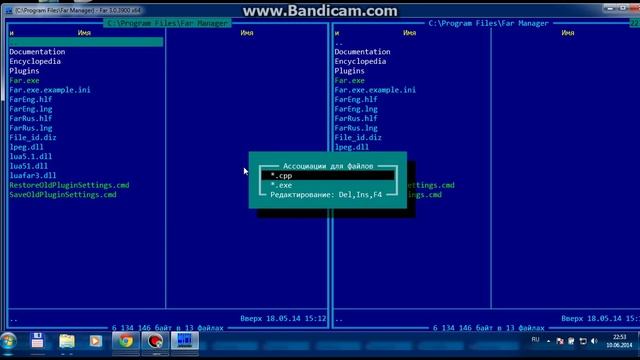Click right panel path title C:\Program Files\Far Manager

(488, 23)
